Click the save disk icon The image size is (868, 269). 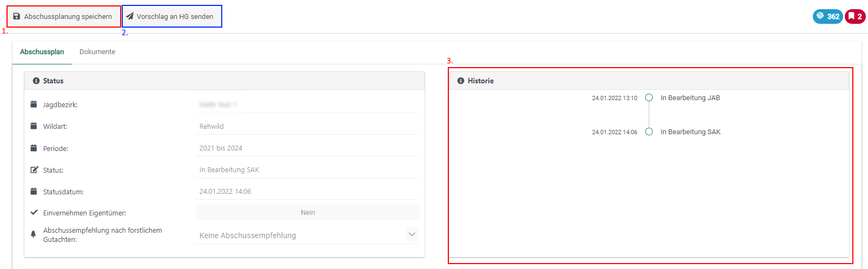[x=17, y=16]
